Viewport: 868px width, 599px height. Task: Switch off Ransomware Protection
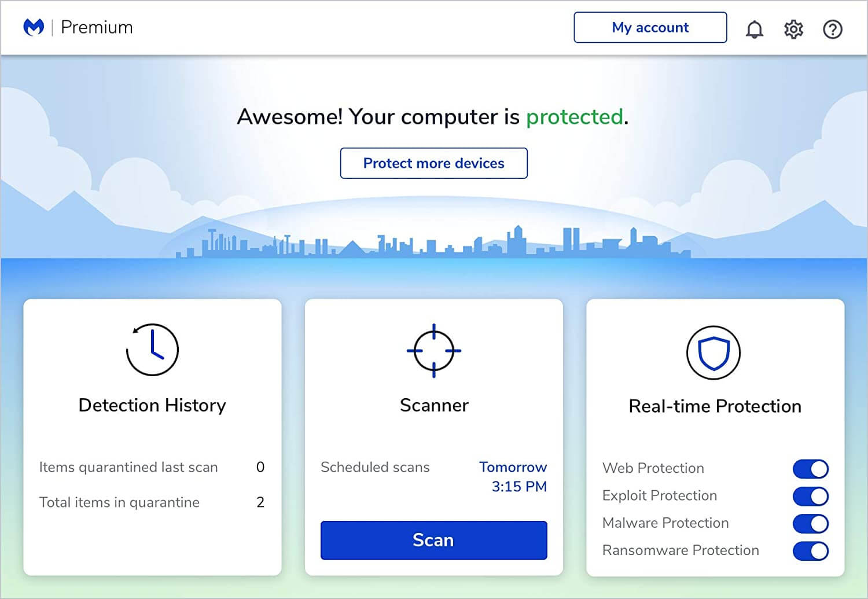coord(810,551)
